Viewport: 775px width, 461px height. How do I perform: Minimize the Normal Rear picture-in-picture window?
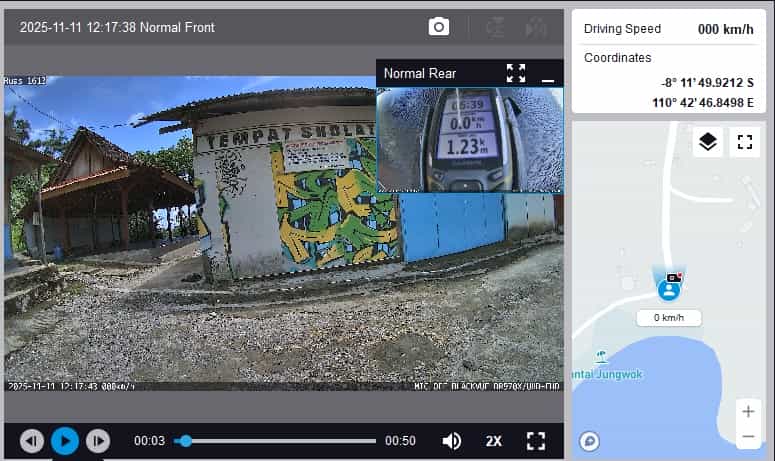point(547,74)
